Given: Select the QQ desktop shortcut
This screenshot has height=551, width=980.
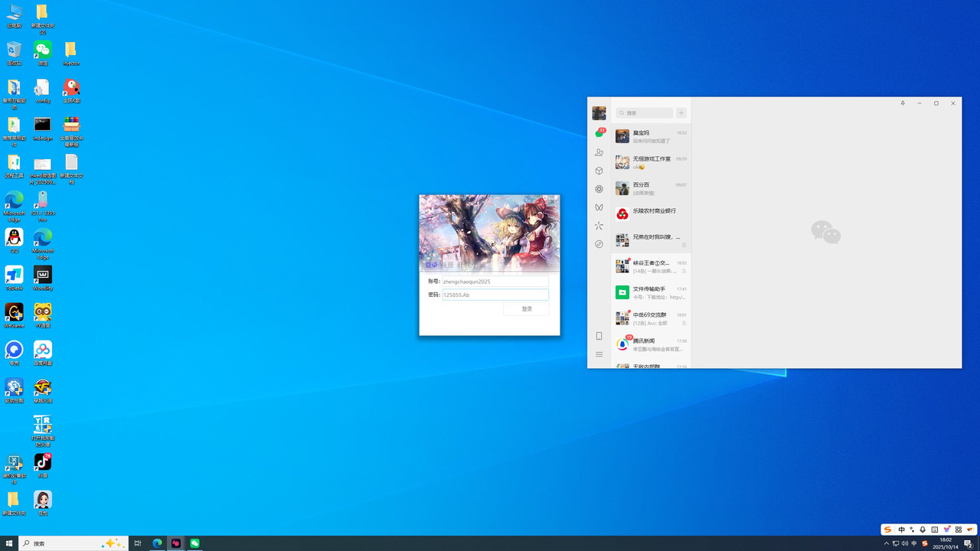Looking at the screenshot, I should coord(14,240).
